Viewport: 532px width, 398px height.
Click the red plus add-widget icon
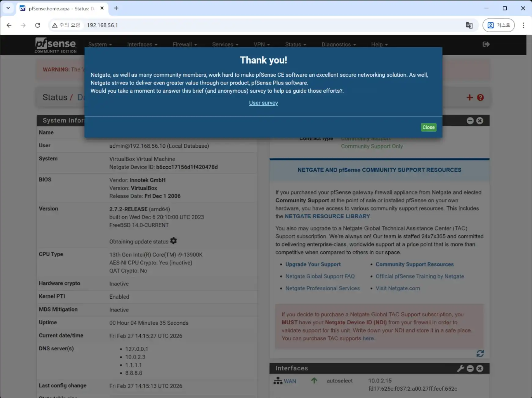click(469, 98)
